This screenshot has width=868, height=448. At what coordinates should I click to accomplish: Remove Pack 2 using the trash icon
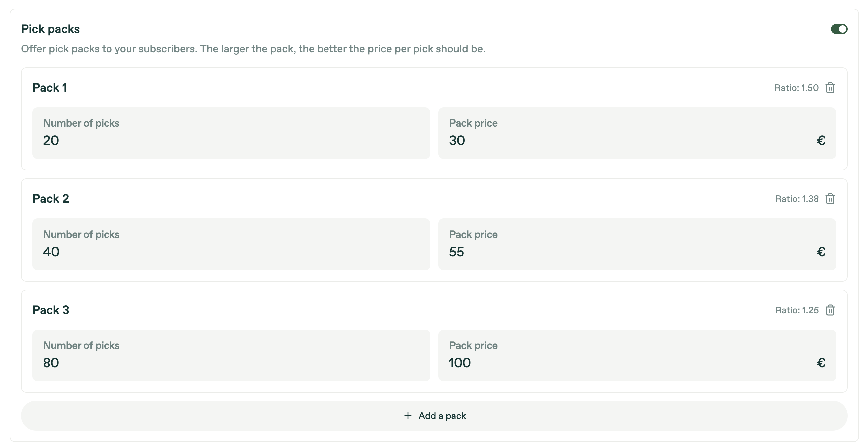830,199
